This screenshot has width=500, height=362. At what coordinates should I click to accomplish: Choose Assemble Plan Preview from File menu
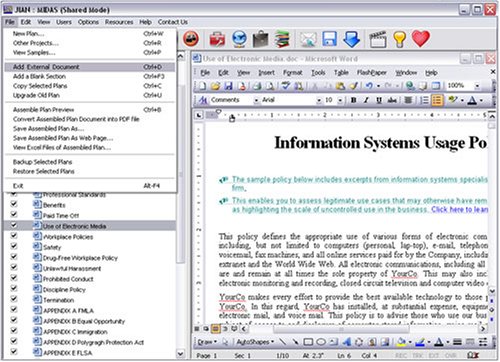coord(89,110)
